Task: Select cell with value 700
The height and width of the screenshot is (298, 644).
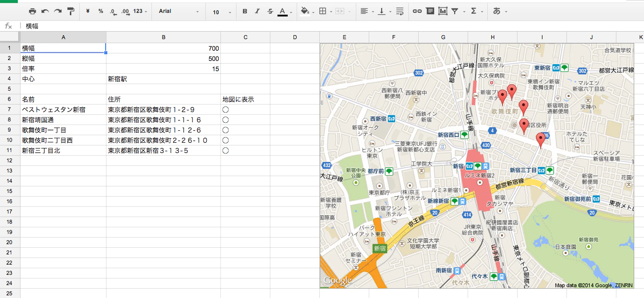Action: [163, 48]
